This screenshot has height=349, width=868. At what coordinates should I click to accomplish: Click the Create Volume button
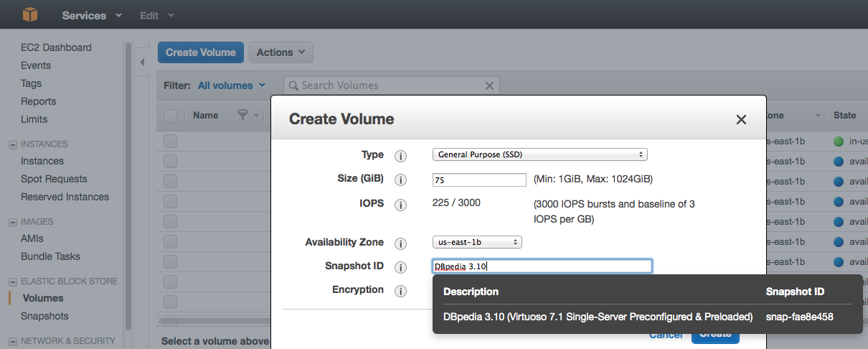(x=200, y=52)
